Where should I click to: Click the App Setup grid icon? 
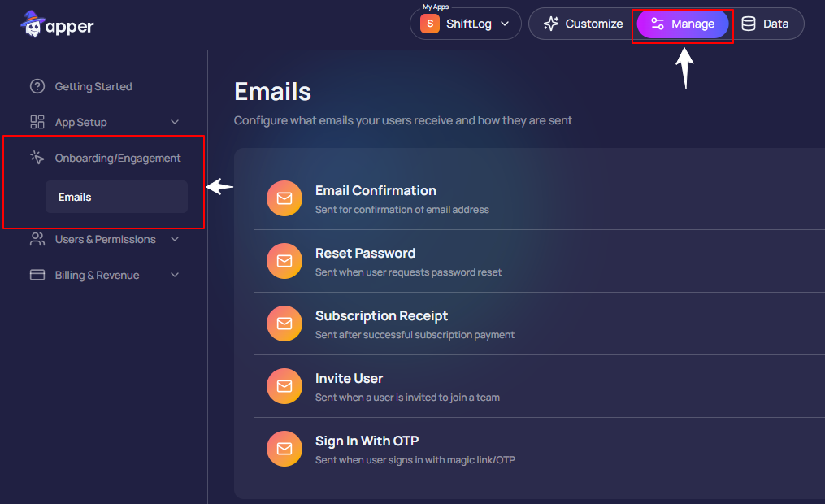[37, 122]
